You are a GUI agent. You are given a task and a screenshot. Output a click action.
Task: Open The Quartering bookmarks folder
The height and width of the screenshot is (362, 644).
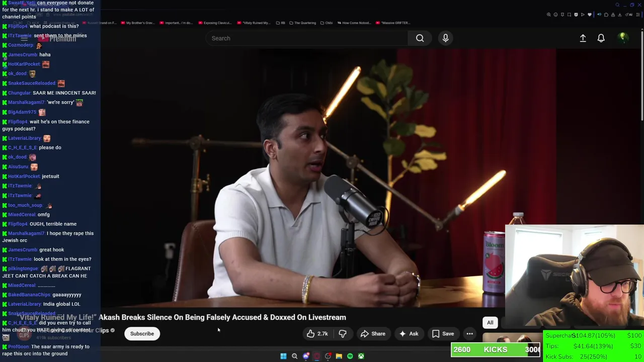coord(302,23)
